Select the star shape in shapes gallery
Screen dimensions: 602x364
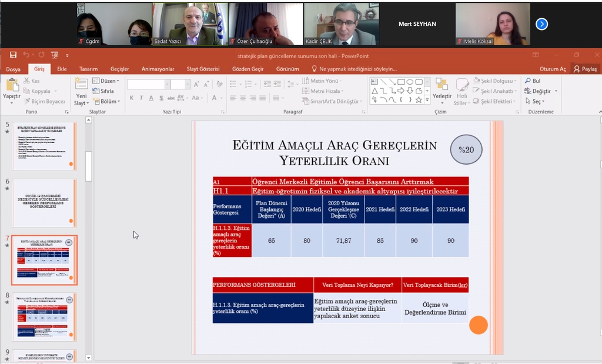[x=419, y=100]
